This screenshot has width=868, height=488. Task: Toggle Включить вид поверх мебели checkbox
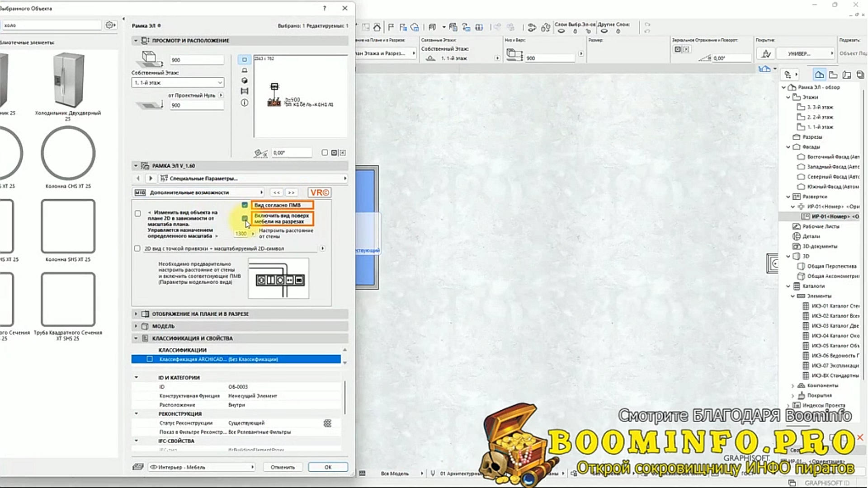[x=245, y=218]
